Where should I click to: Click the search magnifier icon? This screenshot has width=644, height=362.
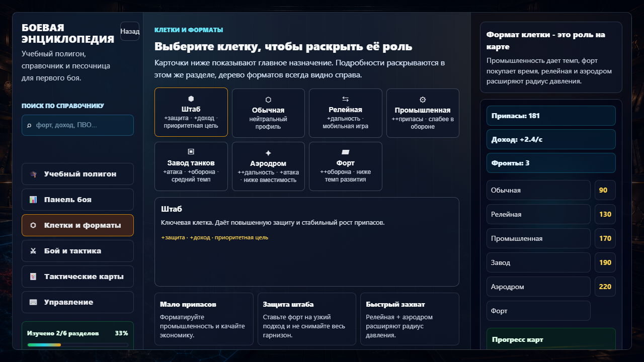pos(29,125)
